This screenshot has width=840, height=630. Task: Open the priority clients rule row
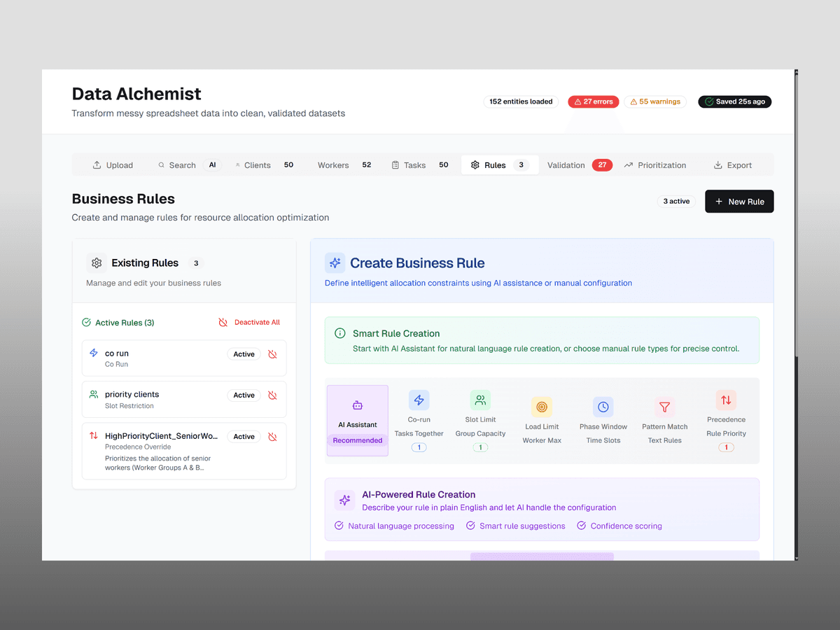pyautogui.click(x=184, y=400)
